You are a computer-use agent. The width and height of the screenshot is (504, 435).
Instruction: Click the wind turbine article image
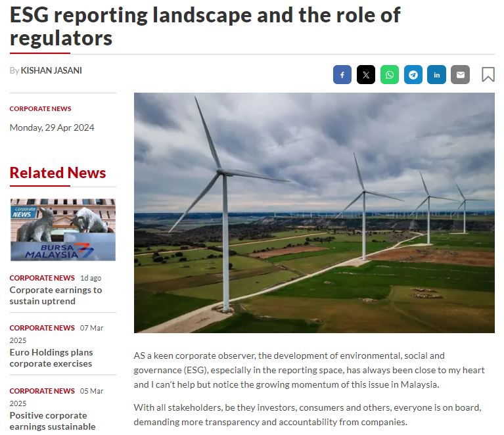click(314, 212)
